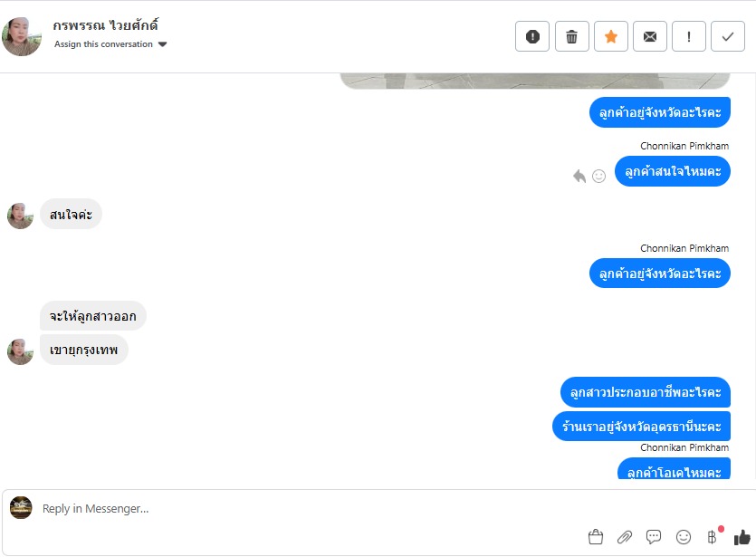Open the Baht payment request icon
Viewport: 756px width, 557px height.
pyautogui.click(x=713, y=536)
